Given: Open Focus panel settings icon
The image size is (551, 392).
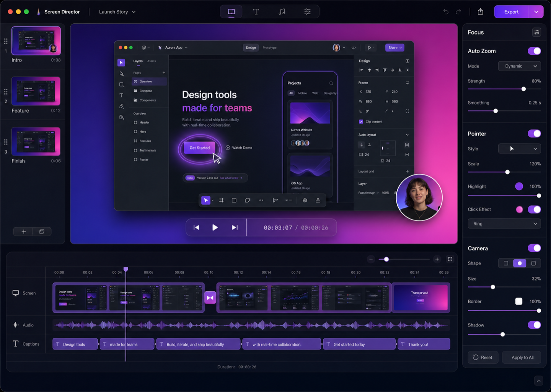Looking at the screenshot, I should point(536,32).
